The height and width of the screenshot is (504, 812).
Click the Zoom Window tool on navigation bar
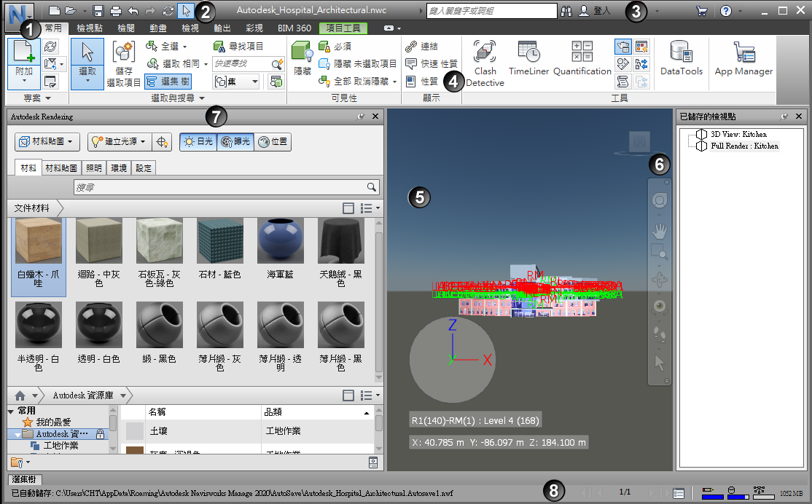659,252
